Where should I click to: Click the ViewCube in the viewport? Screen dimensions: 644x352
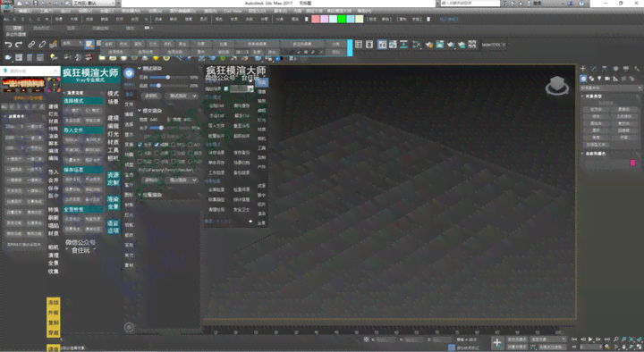tap(557, 86)
